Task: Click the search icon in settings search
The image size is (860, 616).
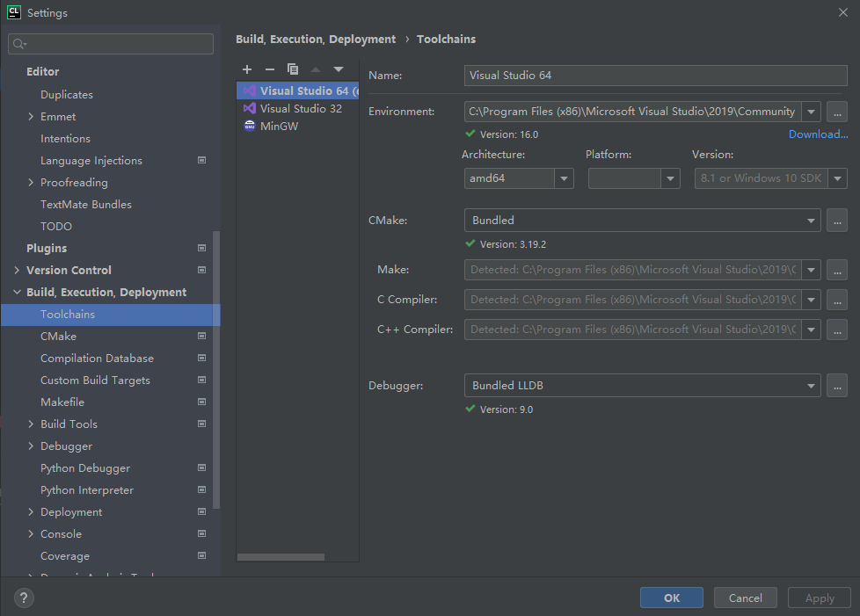Action: 19,44
